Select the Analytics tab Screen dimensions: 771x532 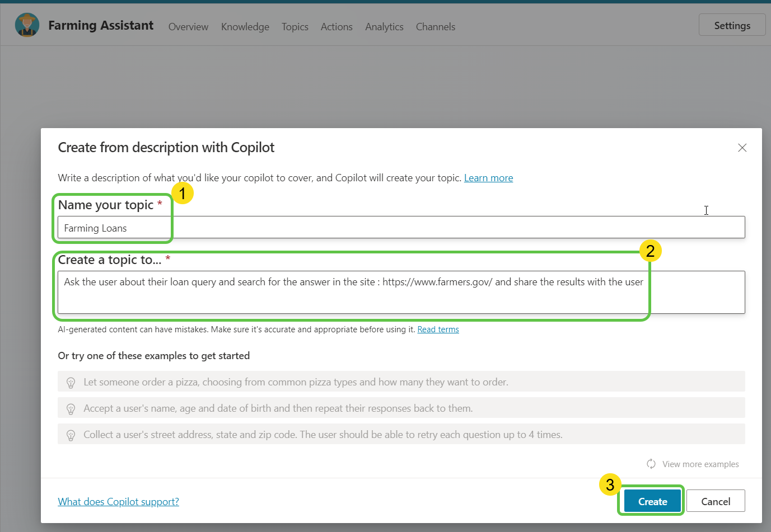[x=384, y=27]
